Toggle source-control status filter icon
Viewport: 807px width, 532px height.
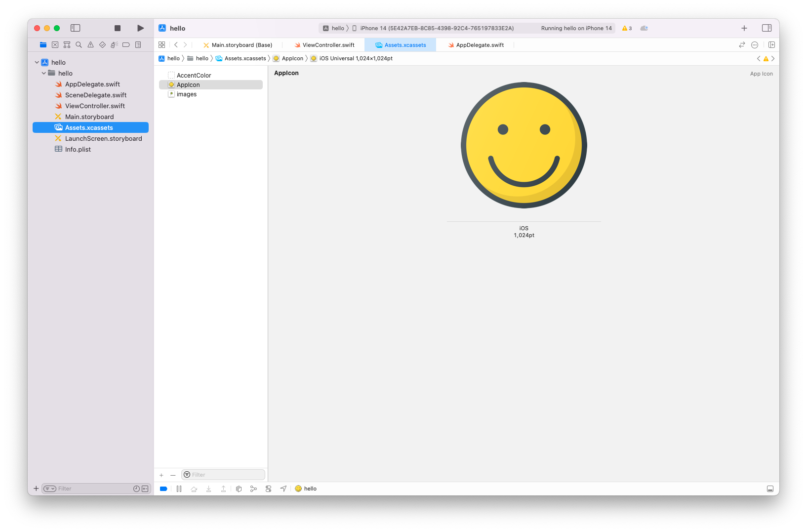coord(145,489)
